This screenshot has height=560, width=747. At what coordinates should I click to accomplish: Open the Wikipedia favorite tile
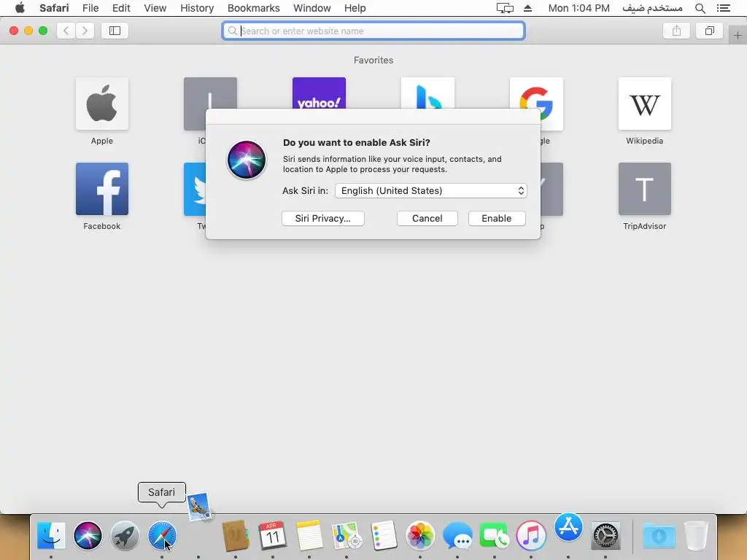[x=645, y=104]
